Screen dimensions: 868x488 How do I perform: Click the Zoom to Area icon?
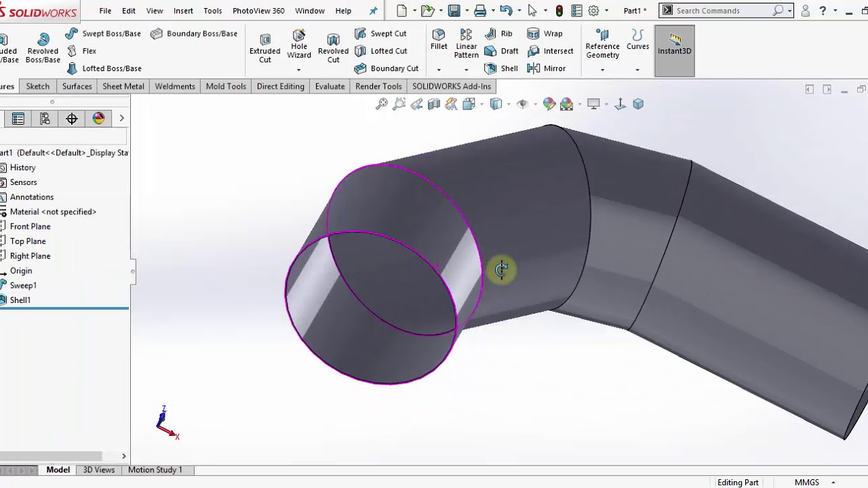[x=399, y=104]
